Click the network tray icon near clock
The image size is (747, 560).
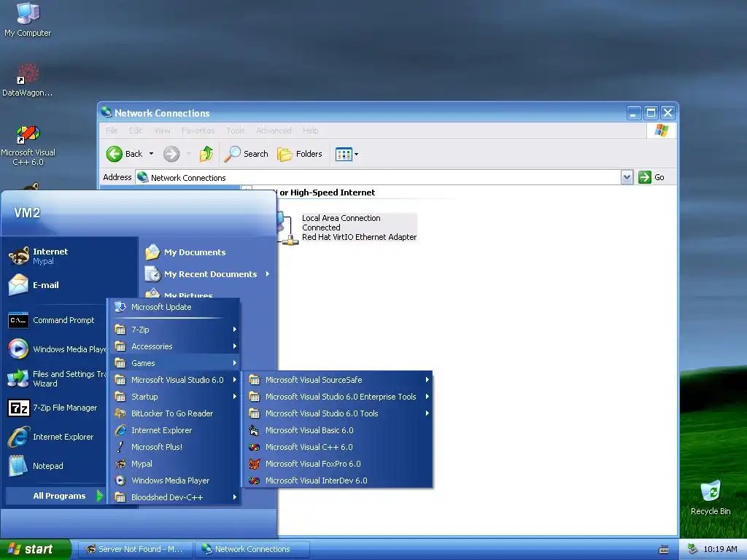click(x=693, y=549)
